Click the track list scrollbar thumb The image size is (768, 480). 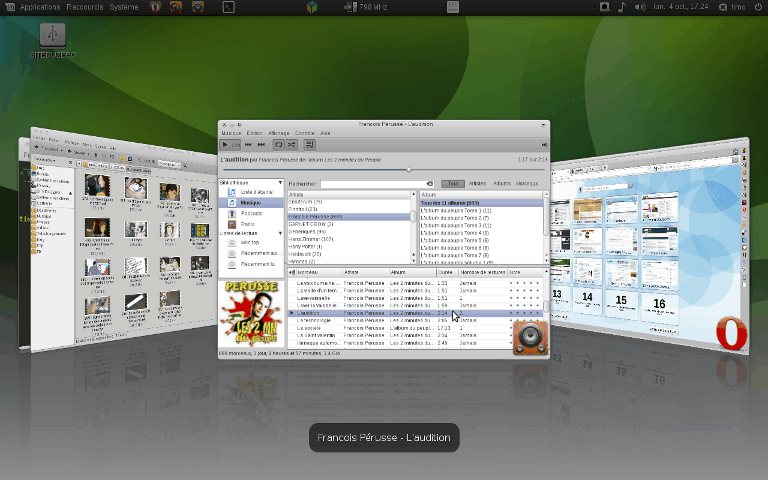pyautogui.click(x=546, y=307)
